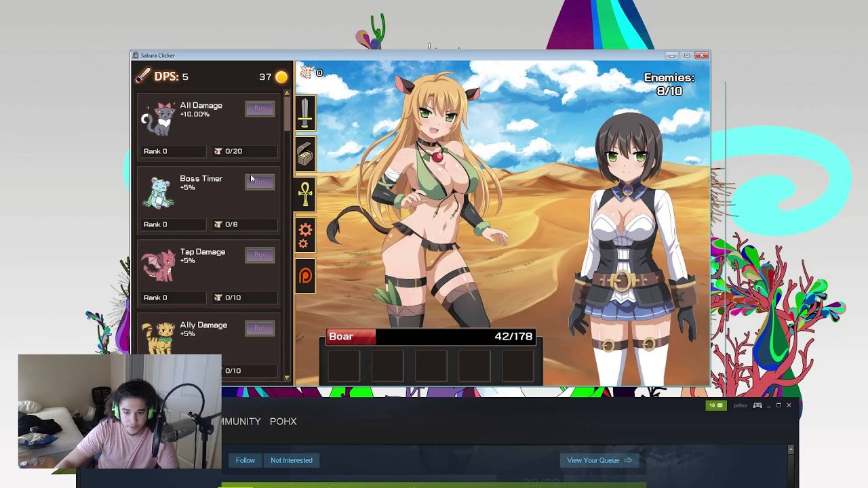Click the Steam page scrollbar up arrow
The height and width of the screenshot is (488, 868).
click(791, 449)
